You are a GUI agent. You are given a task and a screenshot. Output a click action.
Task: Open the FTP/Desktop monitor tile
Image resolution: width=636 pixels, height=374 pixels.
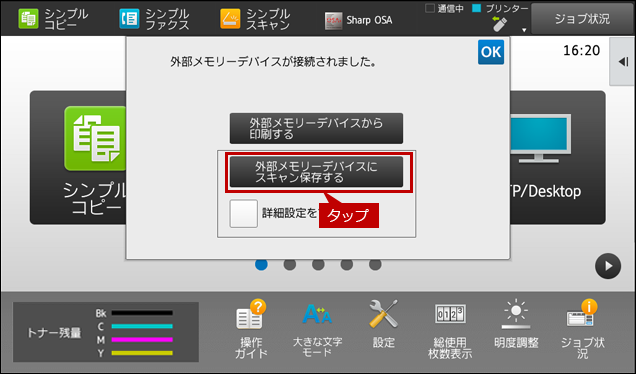pyautogui.click(x=557, y=157)
